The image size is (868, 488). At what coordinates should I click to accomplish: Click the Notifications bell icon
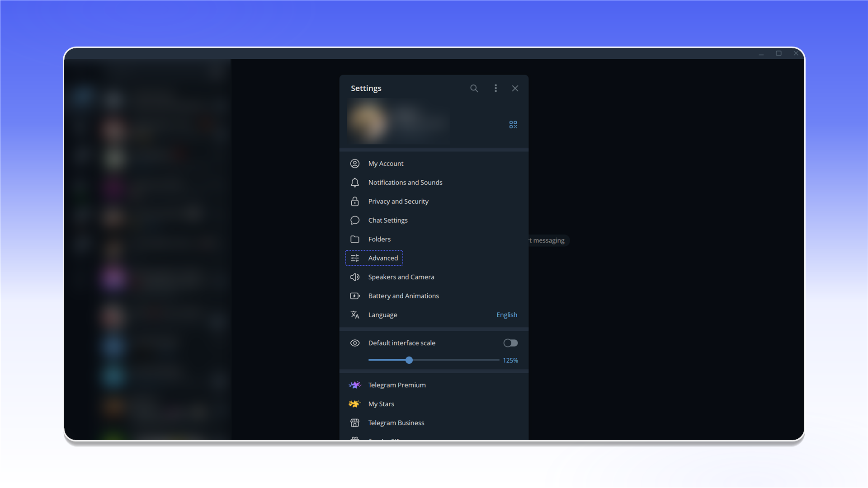pos(355,183)
